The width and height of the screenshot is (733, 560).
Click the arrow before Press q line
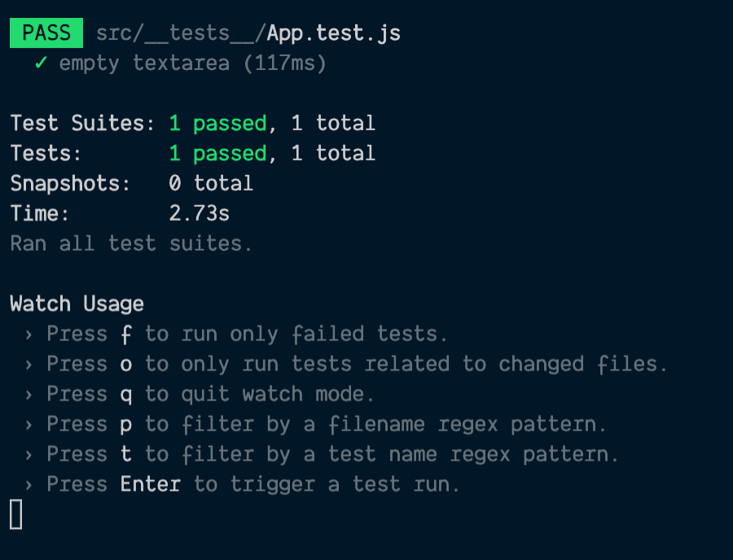[29, 395]
